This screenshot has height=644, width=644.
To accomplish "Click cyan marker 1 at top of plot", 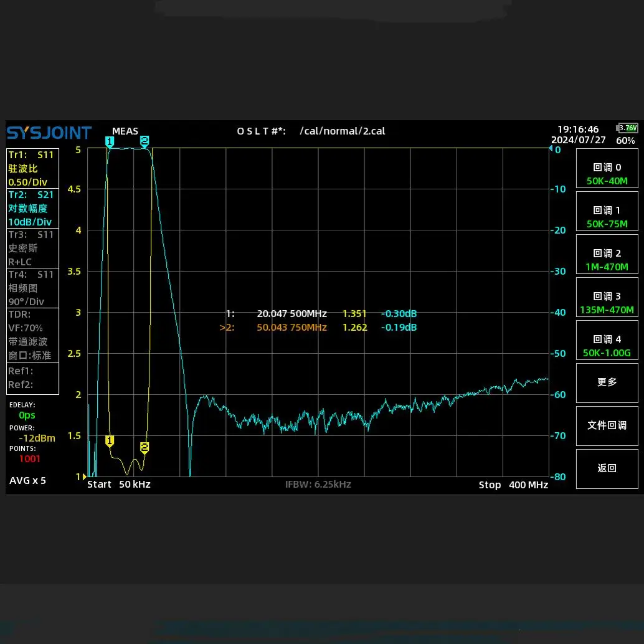I will (x=109, y=142).
